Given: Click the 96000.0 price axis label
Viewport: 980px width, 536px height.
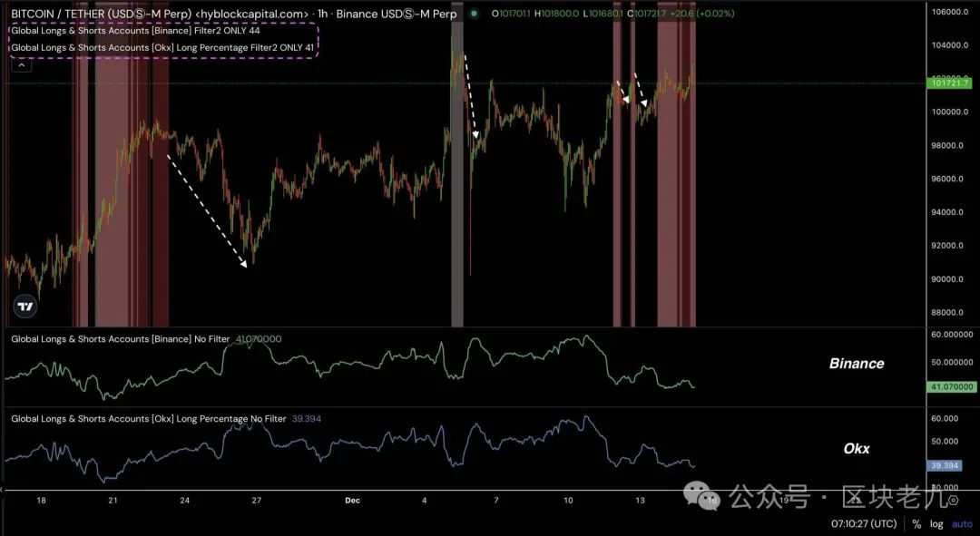Looking at the screenshot, I should click(949, 179).
